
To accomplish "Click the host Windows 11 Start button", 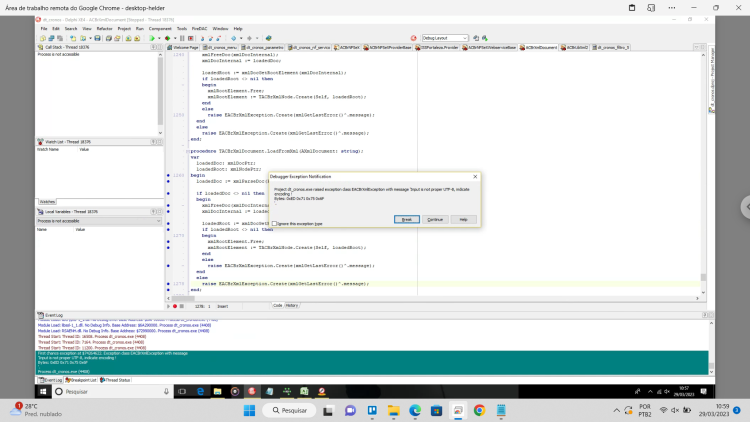I will click(x=249, y=411).
